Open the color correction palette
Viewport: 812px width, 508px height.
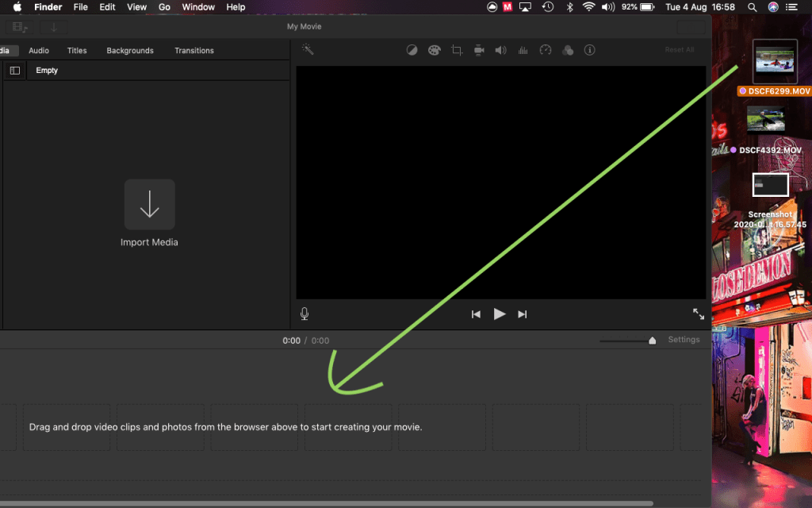click(x=434, y=50)
